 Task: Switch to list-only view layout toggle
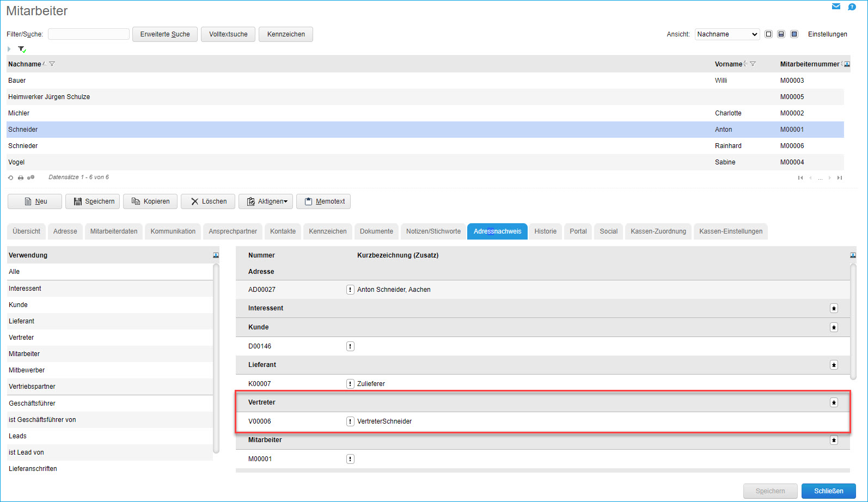768,34
